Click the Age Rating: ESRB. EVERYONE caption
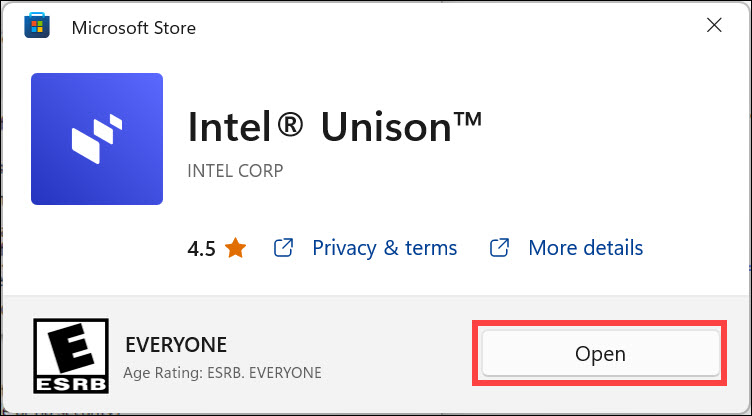Screen dimensions: 752x416 (x=222, y=373)
